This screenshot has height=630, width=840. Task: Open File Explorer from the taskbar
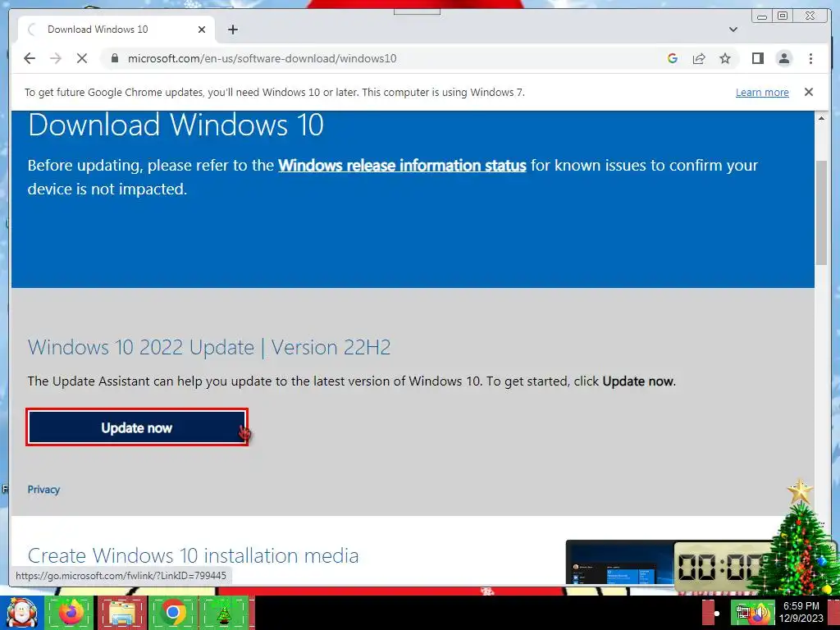(121, 613)
